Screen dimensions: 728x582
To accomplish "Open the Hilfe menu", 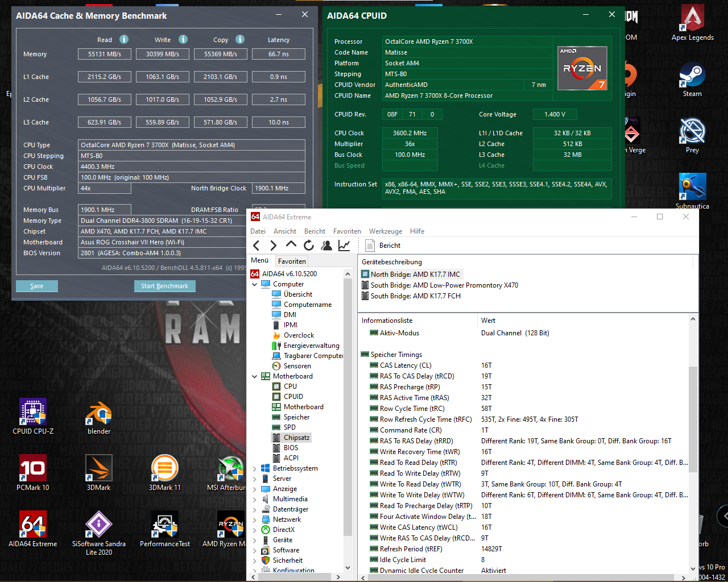I will pos(417,231).
